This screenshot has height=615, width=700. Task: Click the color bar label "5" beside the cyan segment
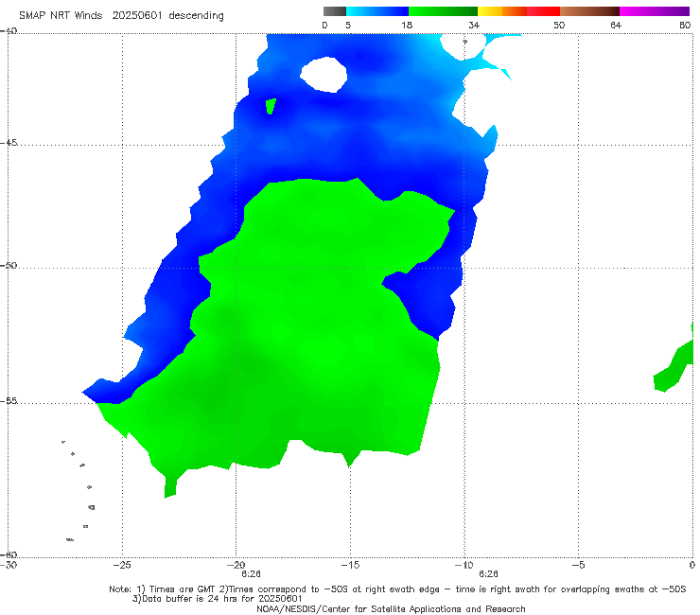(x=348, y=25)
